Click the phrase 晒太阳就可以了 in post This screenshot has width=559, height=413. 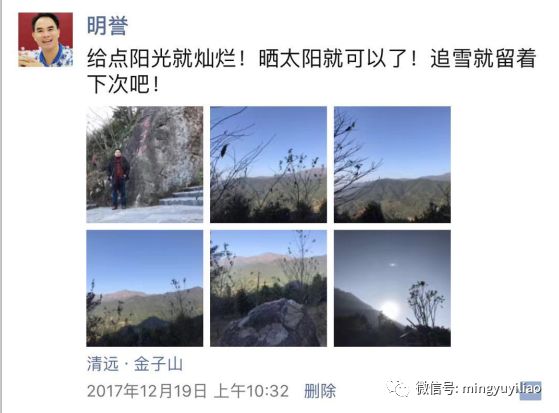click(x=333, y=58)
